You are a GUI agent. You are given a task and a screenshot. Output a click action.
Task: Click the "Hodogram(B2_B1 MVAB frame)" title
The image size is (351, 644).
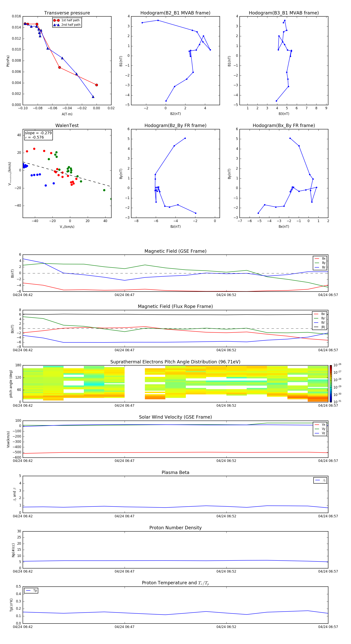pos(175,13)
